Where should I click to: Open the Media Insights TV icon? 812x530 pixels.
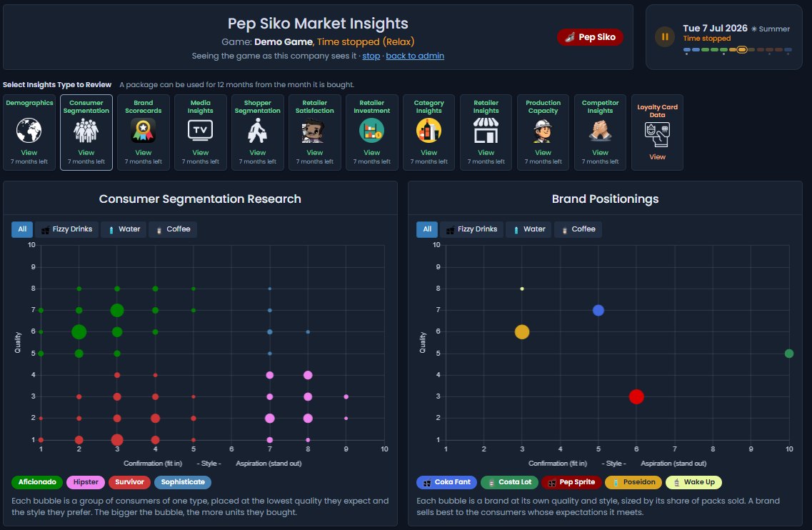[x=201, y=130]
